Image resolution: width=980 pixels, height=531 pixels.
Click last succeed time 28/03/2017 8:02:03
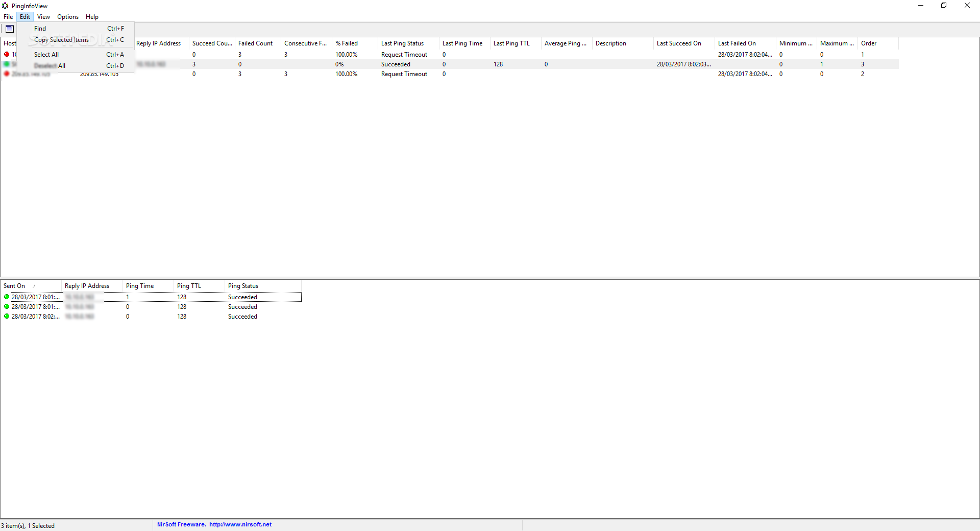(x=683, y=64)
